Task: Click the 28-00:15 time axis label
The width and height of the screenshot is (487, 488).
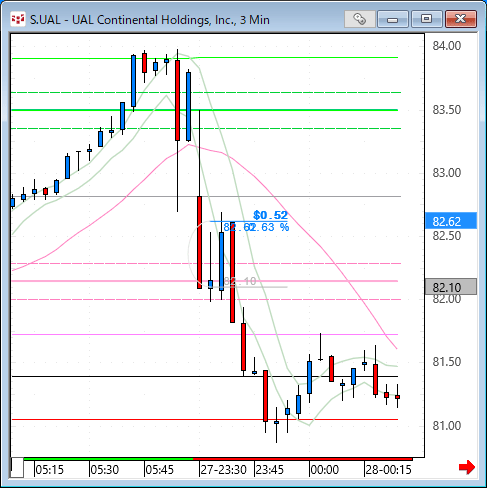Action: click(x=388, y=470)
